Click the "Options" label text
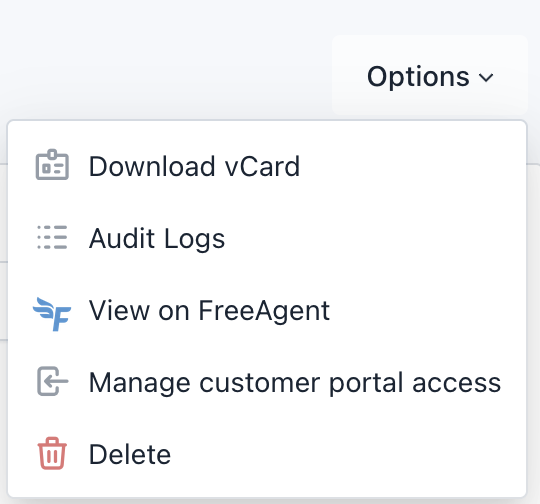The width and height of the screenshot is (540, 504). tap(418, 77)
